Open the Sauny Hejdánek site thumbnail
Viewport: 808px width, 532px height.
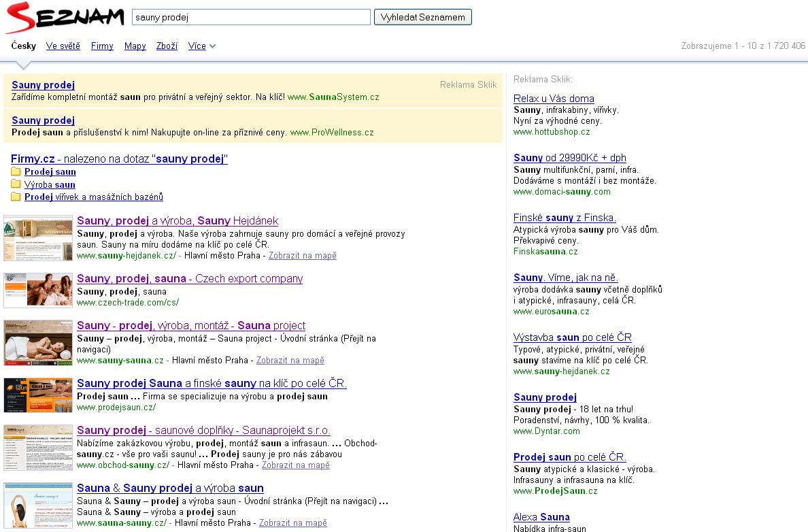coord(38,238)
